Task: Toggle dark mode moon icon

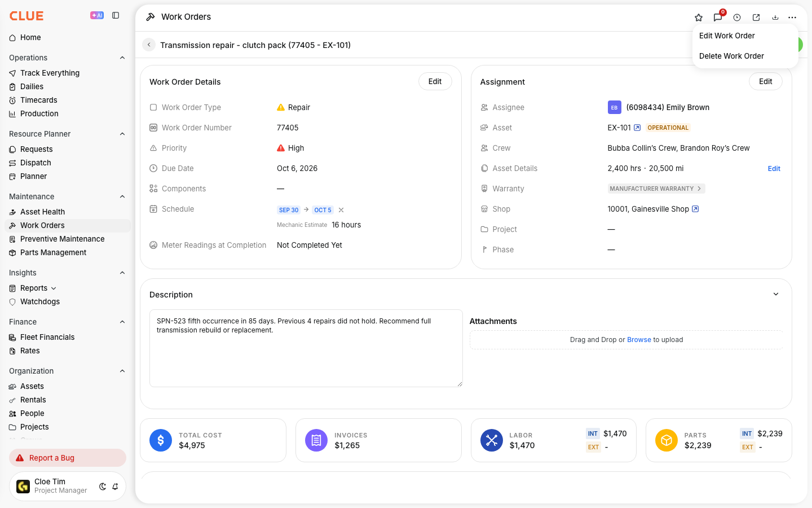Action: (103, 487)
